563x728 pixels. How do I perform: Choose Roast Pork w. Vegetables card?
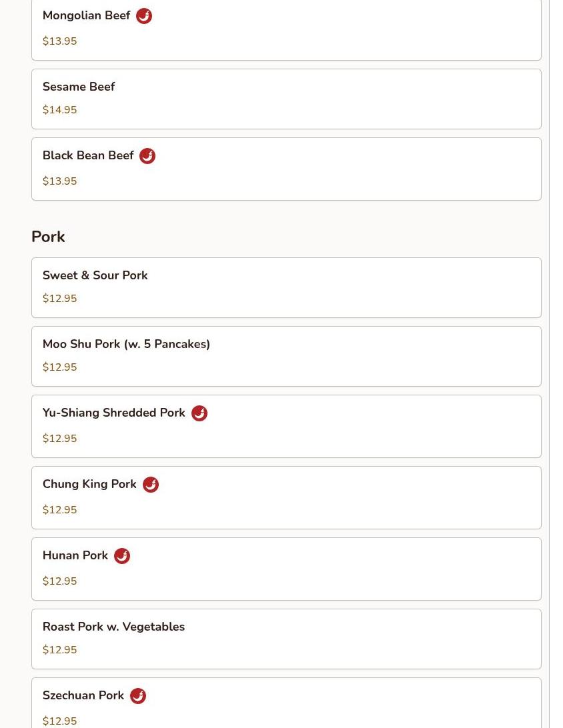286,639
